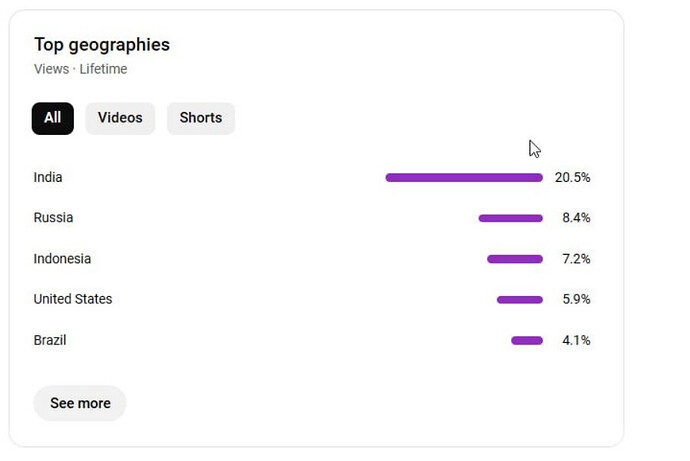Select the Russia country label
The height and width of the screenshot is (461, 690).
coord(53,218)
